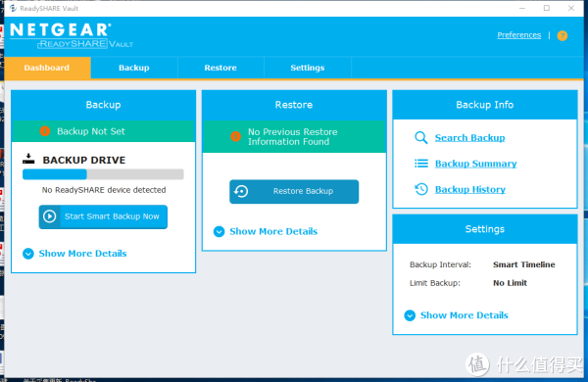The width and height of the screenshot is (588, 382).
Task: Open the Preferences link
Action: point(519,35)
